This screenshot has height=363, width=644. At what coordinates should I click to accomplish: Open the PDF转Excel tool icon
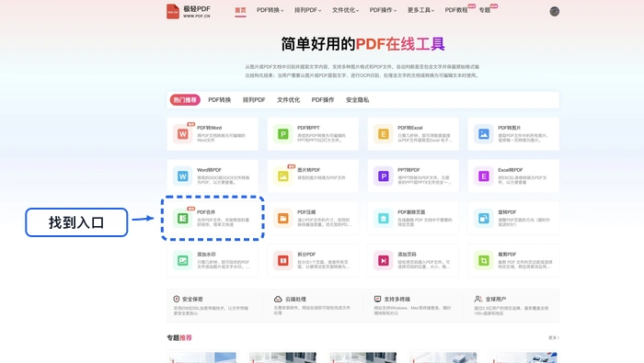click(384, 134)
